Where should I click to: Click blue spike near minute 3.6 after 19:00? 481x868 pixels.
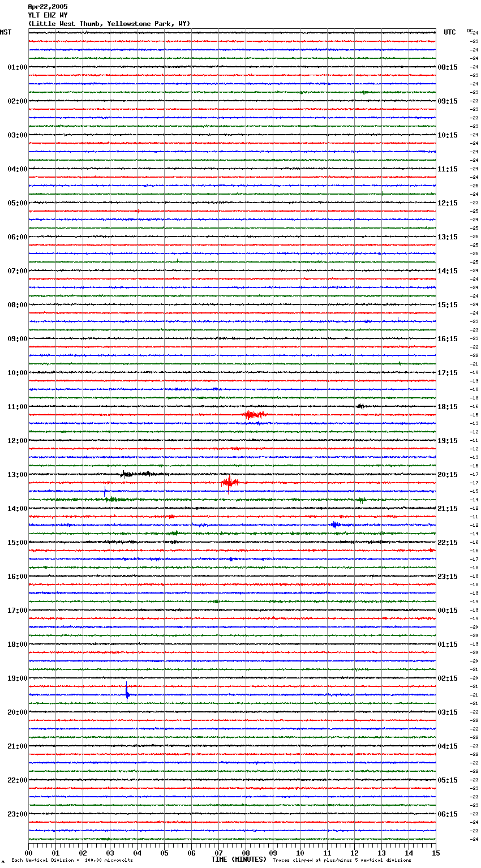[x=127, y=694]
